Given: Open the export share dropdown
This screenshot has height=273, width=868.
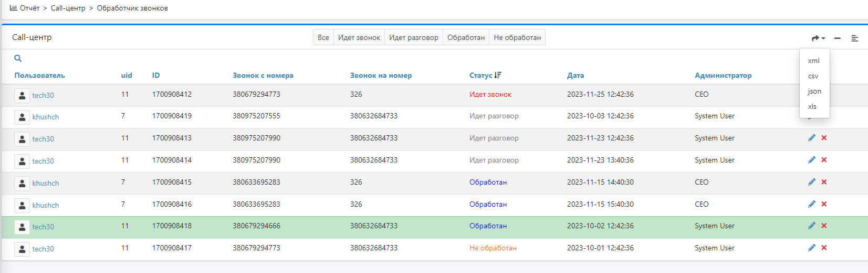Looking at the screenshot, I should (x=818, y=38).
